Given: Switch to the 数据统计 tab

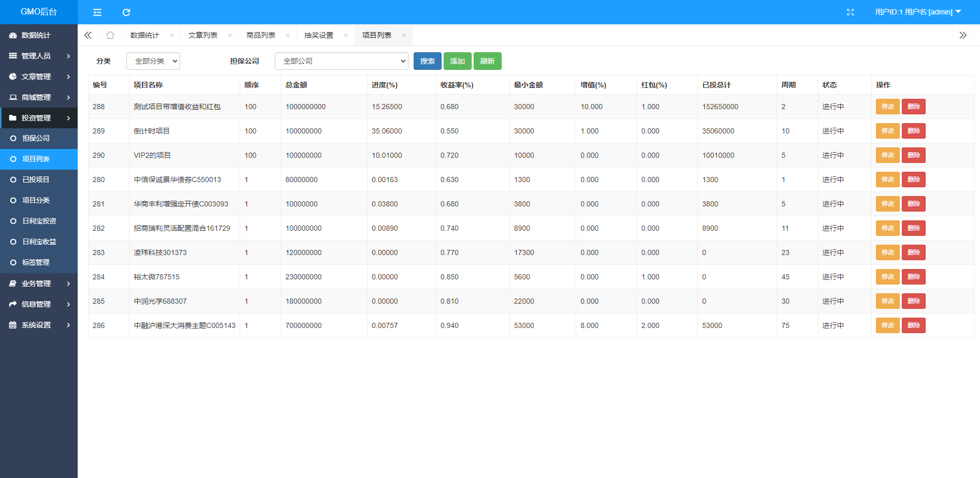Looking at the screenshot, I should 145,35.
